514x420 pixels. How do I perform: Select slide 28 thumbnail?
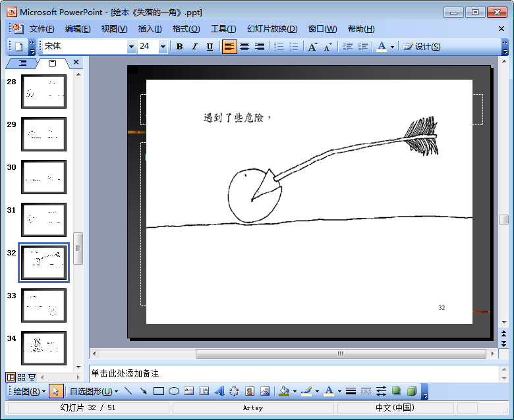[44, 92]
